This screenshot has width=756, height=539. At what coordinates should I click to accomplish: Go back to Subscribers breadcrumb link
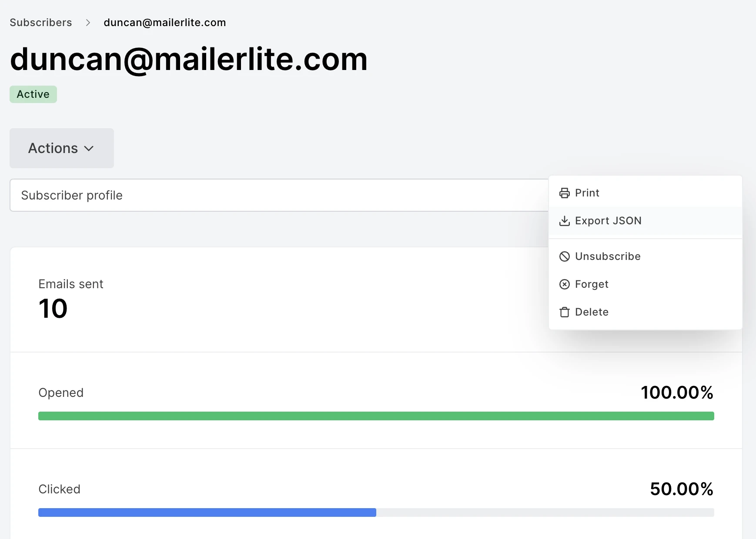[41, 23]
